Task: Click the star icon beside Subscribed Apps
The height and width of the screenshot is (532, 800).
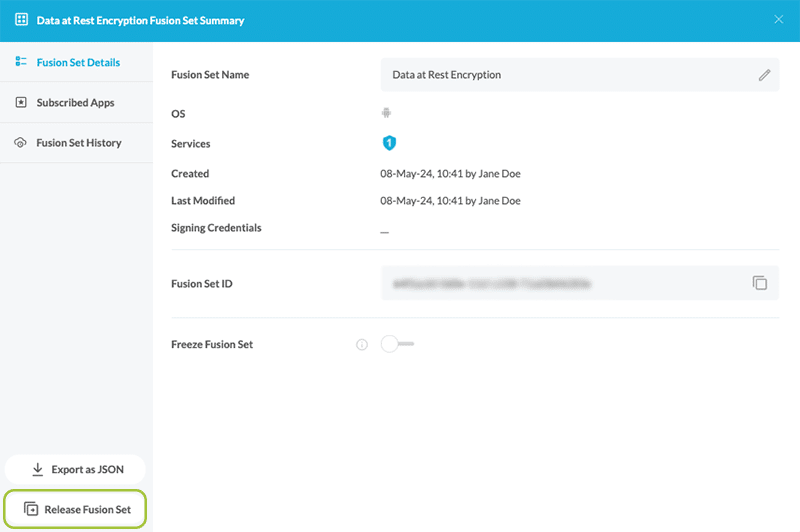Action: 21,103
